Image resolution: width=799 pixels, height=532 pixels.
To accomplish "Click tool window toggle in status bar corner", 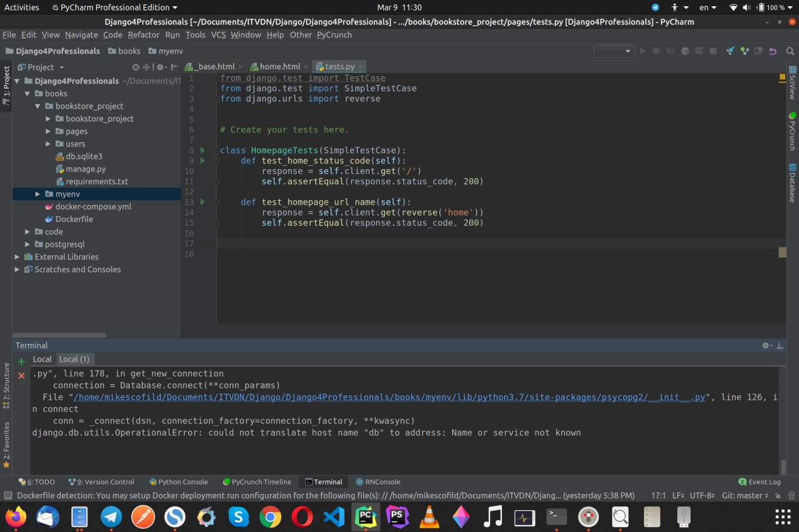I will (x=7, y=496).
